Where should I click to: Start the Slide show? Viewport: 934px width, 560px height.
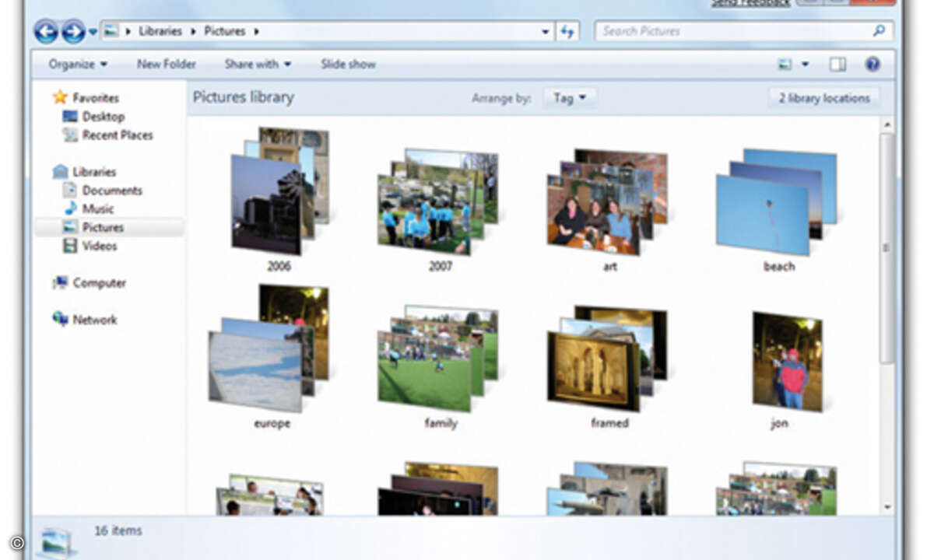[348, 64]
